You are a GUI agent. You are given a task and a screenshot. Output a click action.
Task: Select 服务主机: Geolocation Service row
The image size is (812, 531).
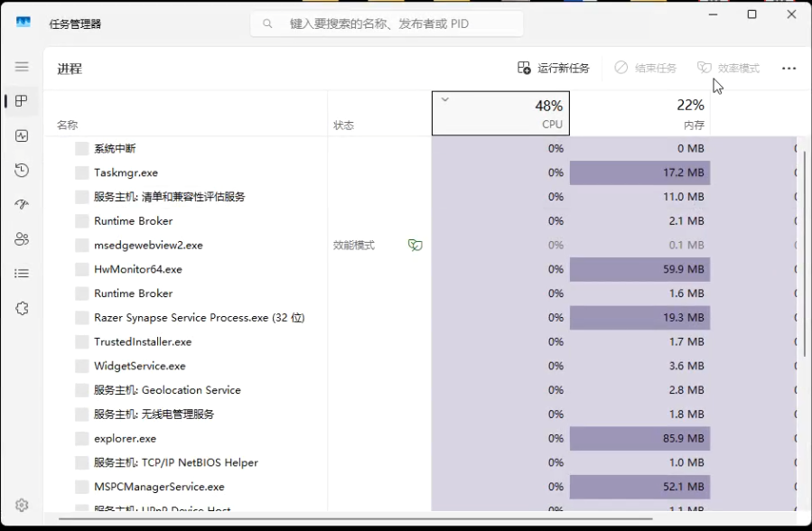coord(421,390)
